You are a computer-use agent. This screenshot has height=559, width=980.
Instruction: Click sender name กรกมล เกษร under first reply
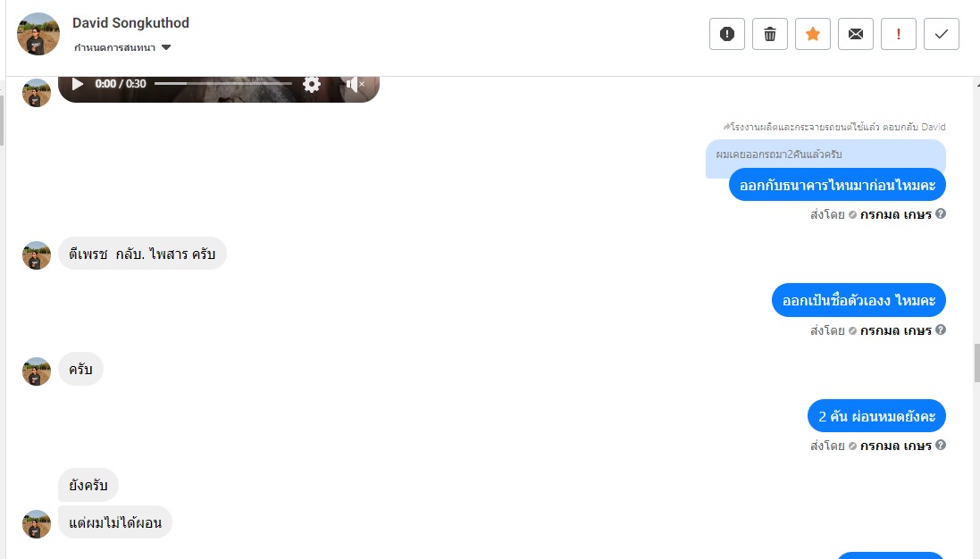[x=896, y=214]
